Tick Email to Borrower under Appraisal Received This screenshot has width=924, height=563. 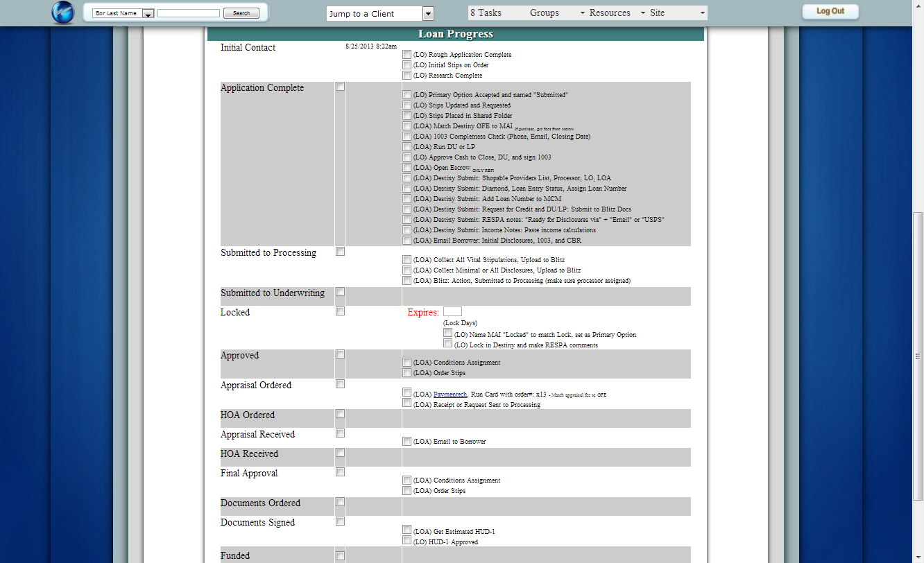(x=407, y=441)
